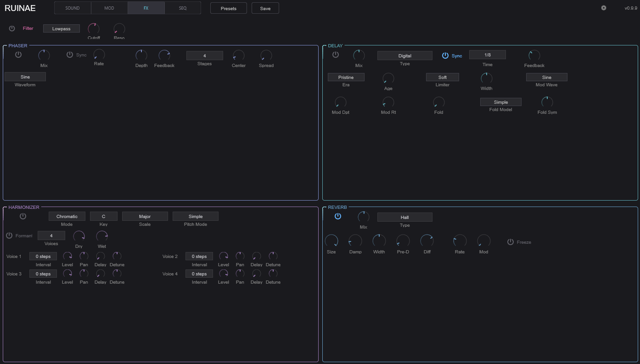
Task: Save the current patch
Action: coord(265,8)
